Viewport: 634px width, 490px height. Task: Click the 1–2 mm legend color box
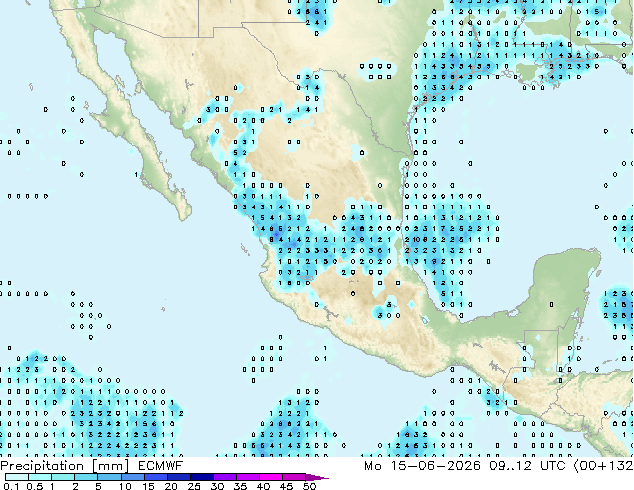click(63, 477)
